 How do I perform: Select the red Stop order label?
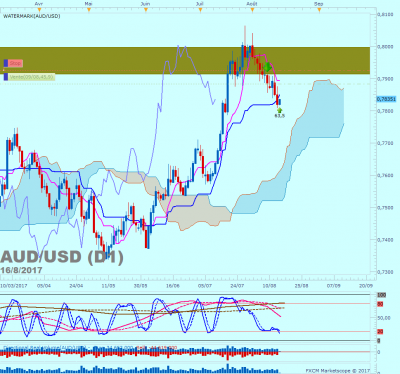(15, 63)
